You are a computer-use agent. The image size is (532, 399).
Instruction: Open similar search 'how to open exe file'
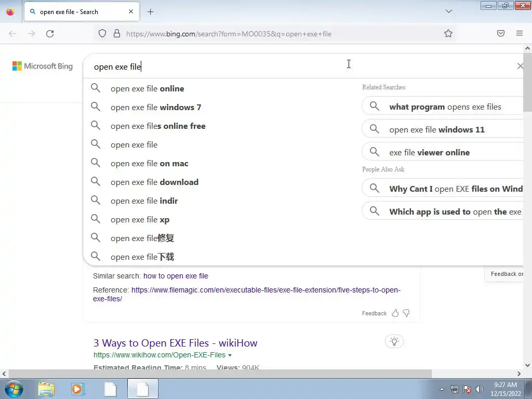coord(176,276)
